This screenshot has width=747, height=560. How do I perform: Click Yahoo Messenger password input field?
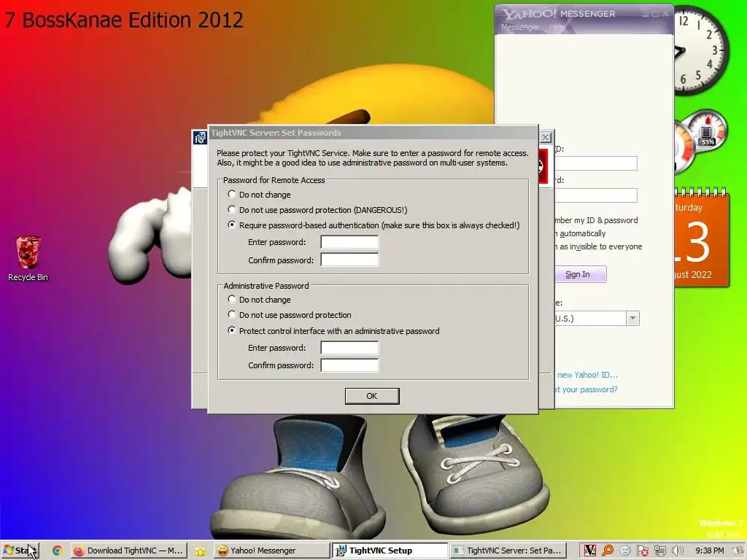596,195
